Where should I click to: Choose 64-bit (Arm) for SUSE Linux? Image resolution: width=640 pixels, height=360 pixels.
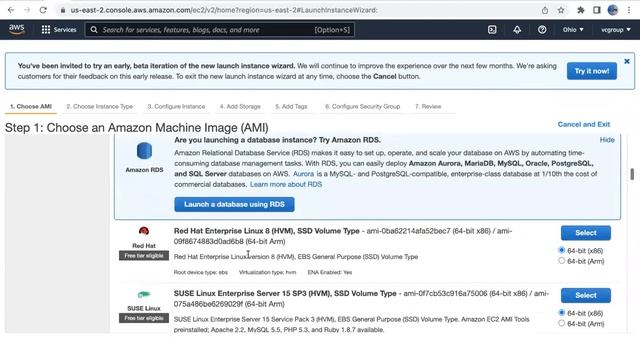pos(562,323)
